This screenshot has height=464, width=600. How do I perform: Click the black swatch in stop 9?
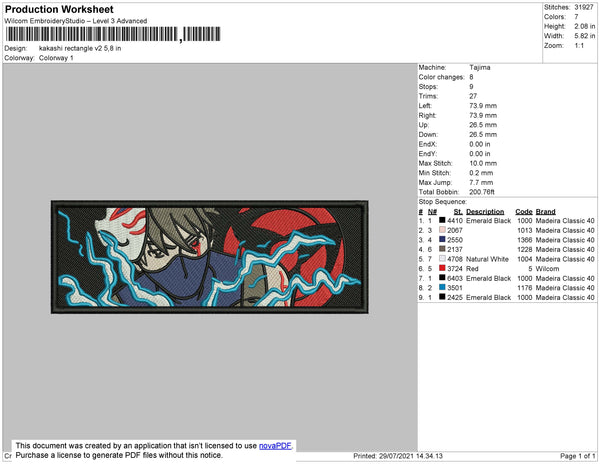(x=442, y=297)
